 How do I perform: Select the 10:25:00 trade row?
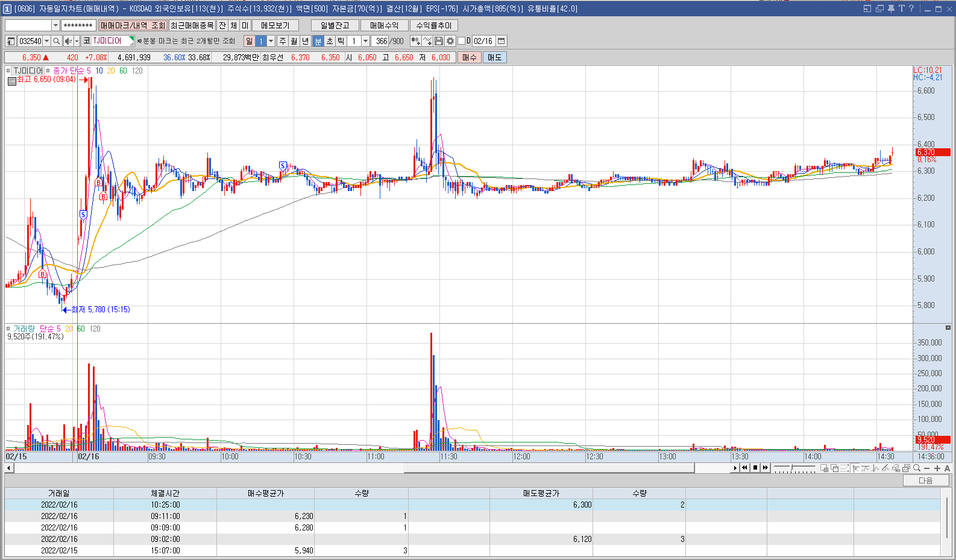[473, 505]
